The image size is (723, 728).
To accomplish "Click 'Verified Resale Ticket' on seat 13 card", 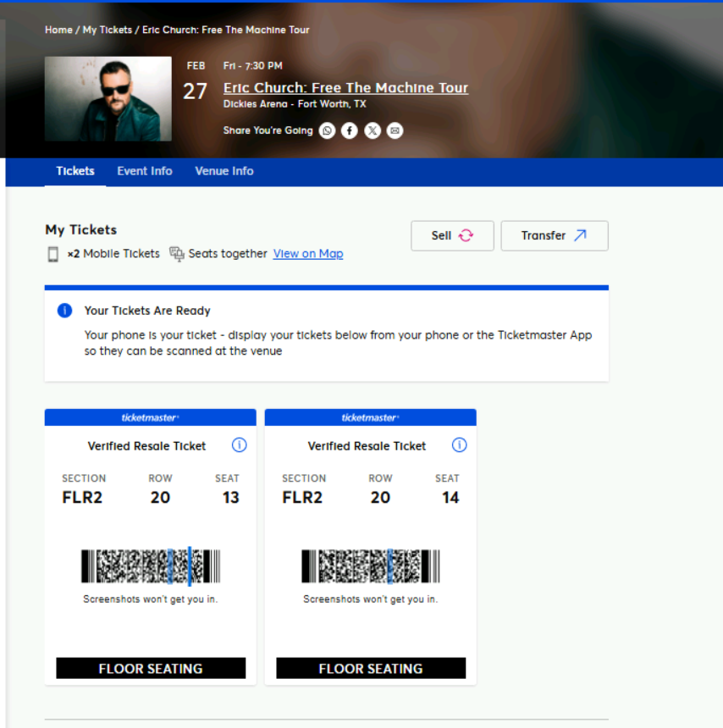I will pyautogui.click(x=146, y=446).
